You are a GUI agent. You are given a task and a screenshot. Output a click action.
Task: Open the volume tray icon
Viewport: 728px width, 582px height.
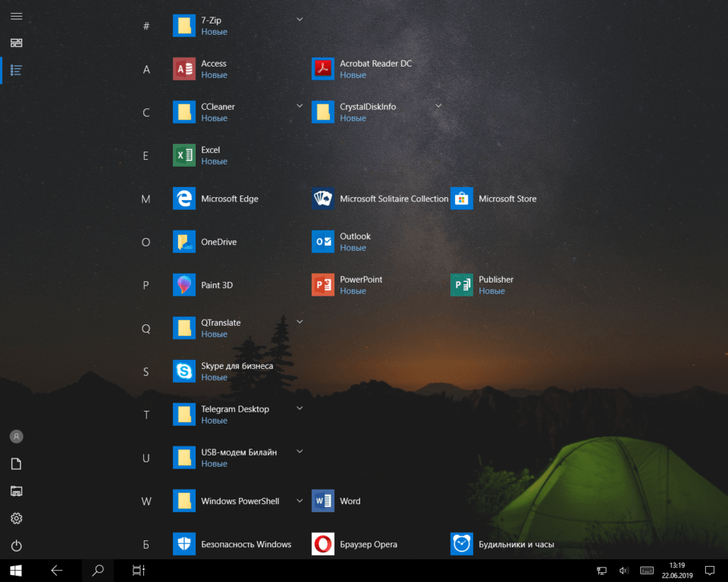[623, 571]
